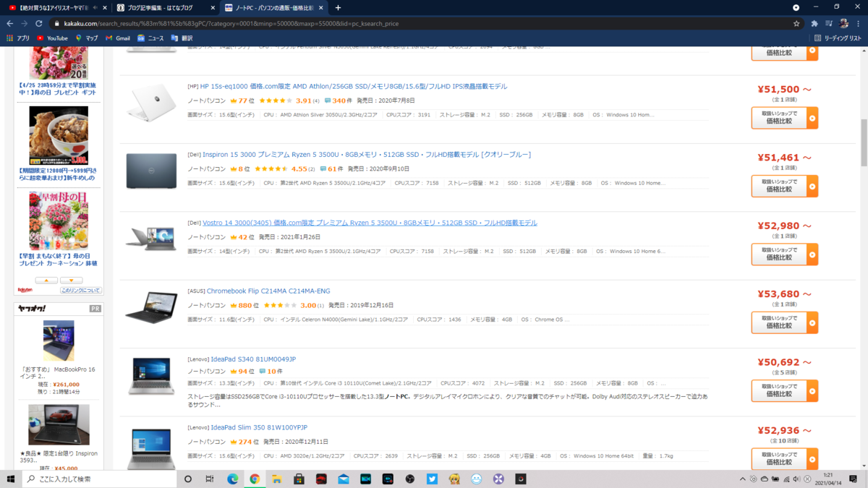
Task: Reload the kakaku.com page
Action: click(x=39, y=23)
